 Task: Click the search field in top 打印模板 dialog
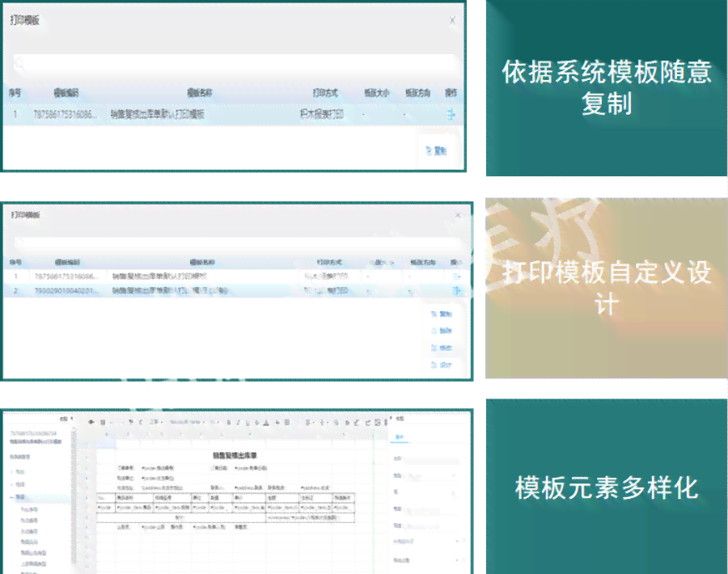click(234, 64)
